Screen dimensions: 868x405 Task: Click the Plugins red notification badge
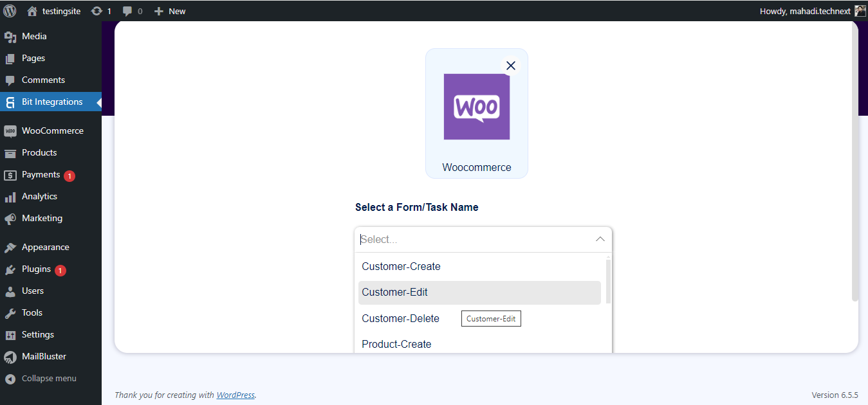(x=60, y=271)
